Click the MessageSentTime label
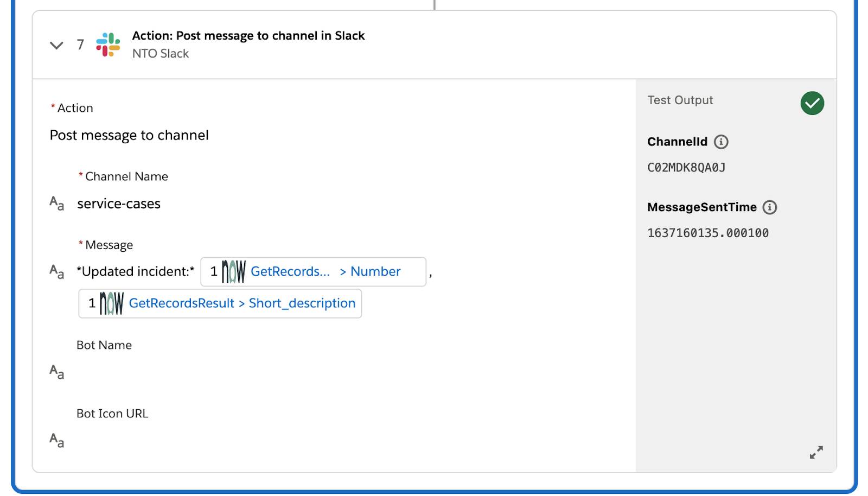Screen dimensions: 868x496 click(702, 207)
